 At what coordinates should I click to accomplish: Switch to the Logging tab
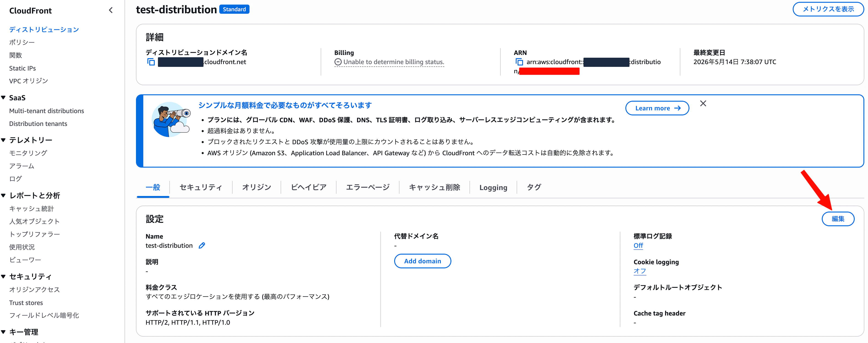tap(493, 187)
